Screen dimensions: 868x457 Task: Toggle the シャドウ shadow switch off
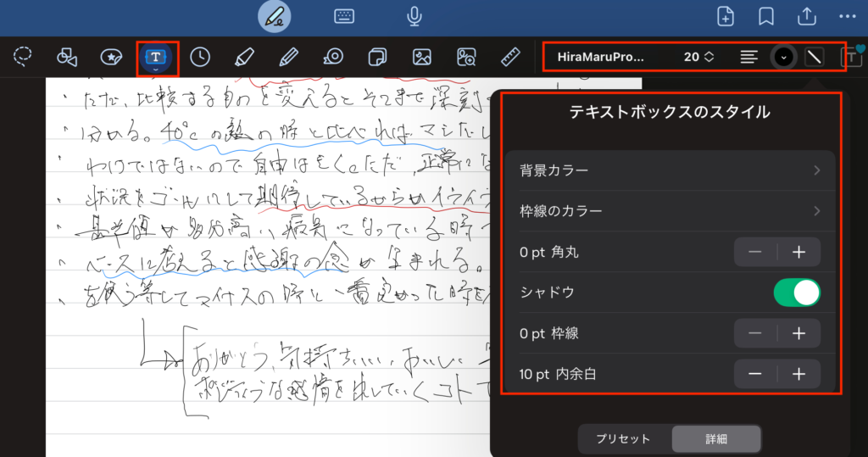[x=797, y=293]
